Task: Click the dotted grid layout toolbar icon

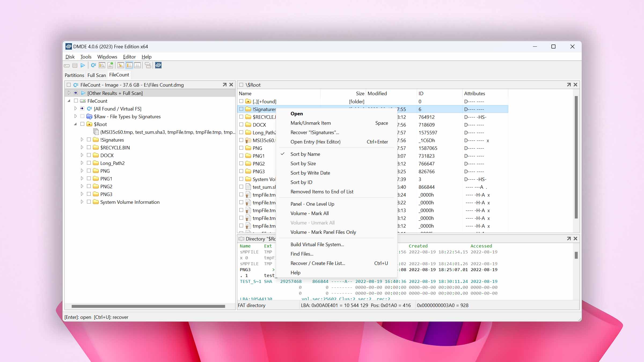Action: 138,65
